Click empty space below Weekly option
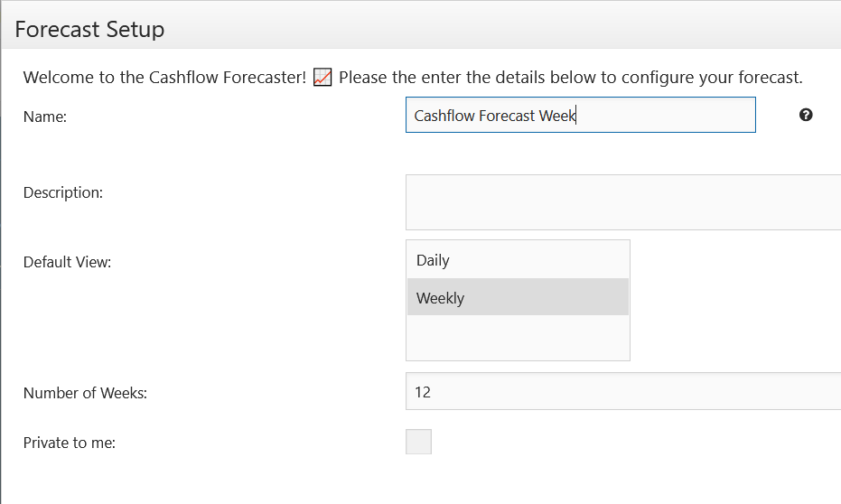 (x=518, y=337)
